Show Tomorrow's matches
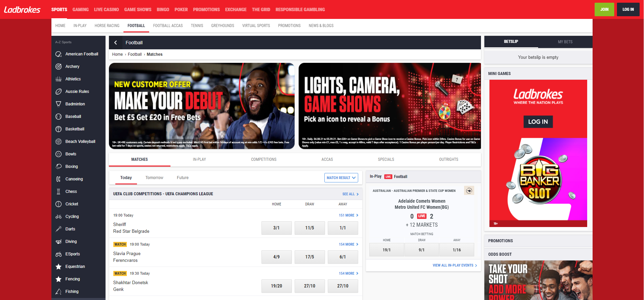Image resolution: width=644 pixels, height=300 pixels. click(x=154, y=178)
